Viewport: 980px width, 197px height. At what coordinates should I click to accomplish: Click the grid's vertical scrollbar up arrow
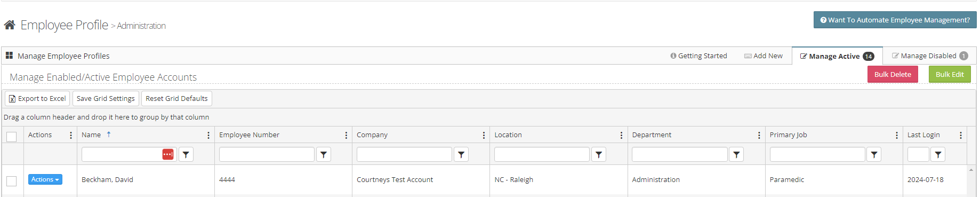tap(971, 170)
